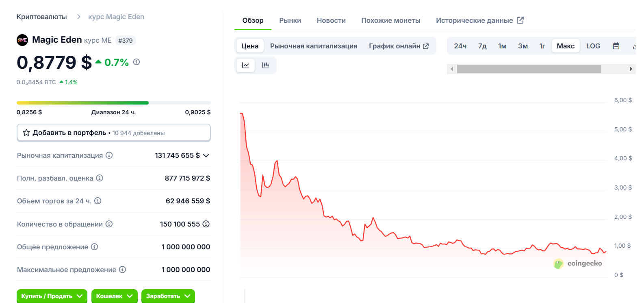Click the 62 946 559 $ volume value
The image size is (644, 303).
(x=188, y=201)
